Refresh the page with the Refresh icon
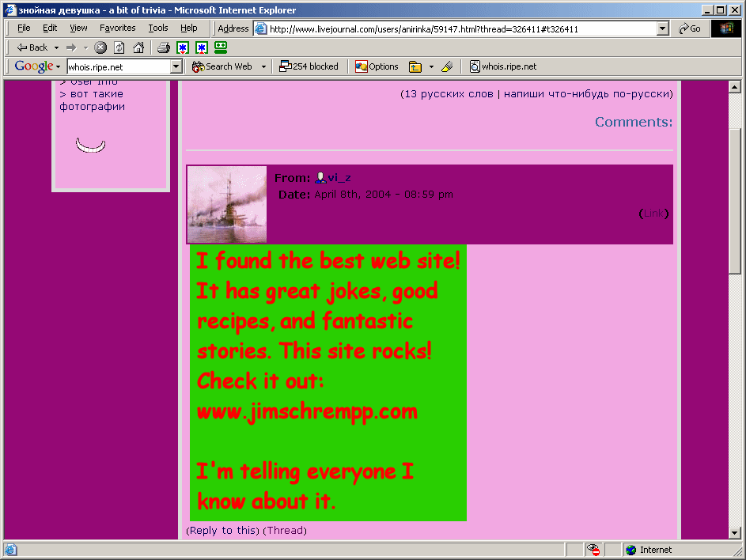This screenshot has height=560, width=746. coord(119,47)
